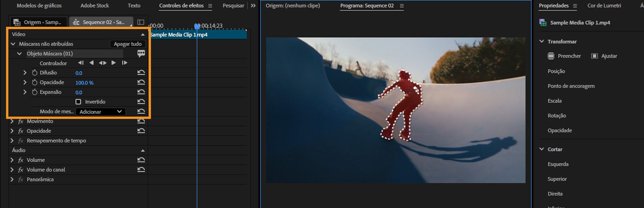This screenshot has width=644, height=208.
Task: Toggle the fx switch for Movimento
Action: tap(21, 121)
